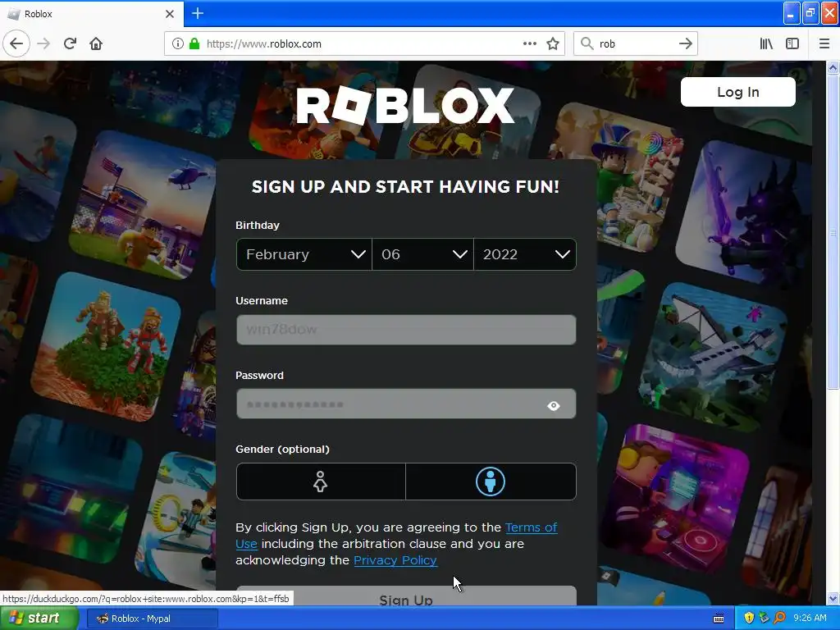Click the taskbar clock 9:26 AM

coord(810,619)
